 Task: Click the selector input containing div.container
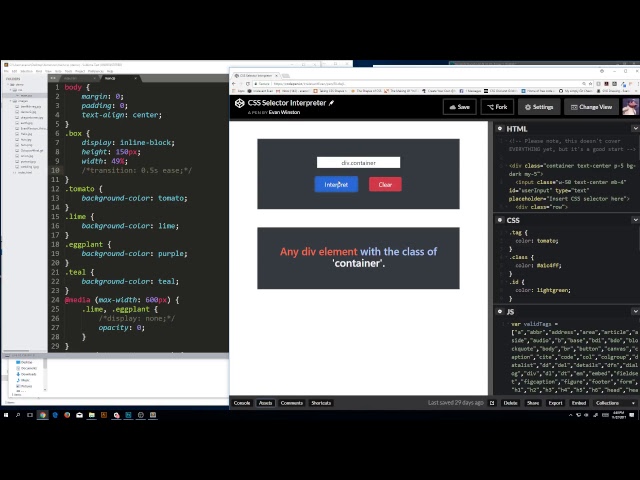click(358, 162)
